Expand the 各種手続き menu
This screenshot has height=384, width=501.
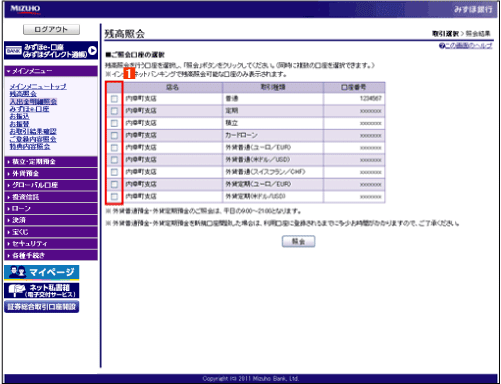[51, 255]
